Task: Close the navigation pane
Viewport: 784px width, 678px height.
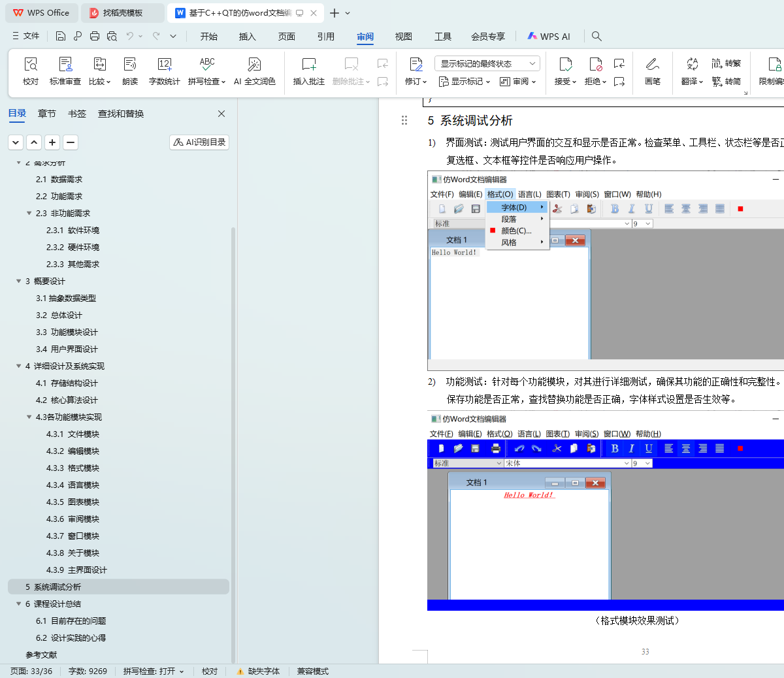Action: [221, 114]
